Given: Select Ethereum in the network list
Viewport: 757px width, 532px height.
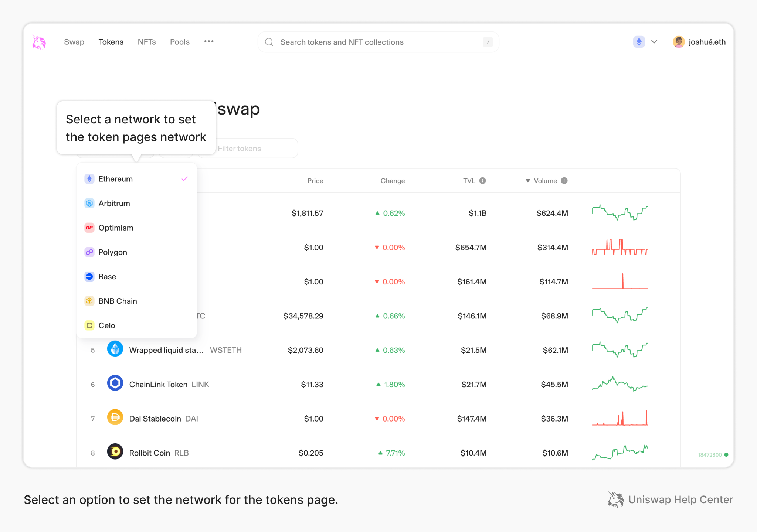Looking at the screenshot, I should tap(136, 179).
